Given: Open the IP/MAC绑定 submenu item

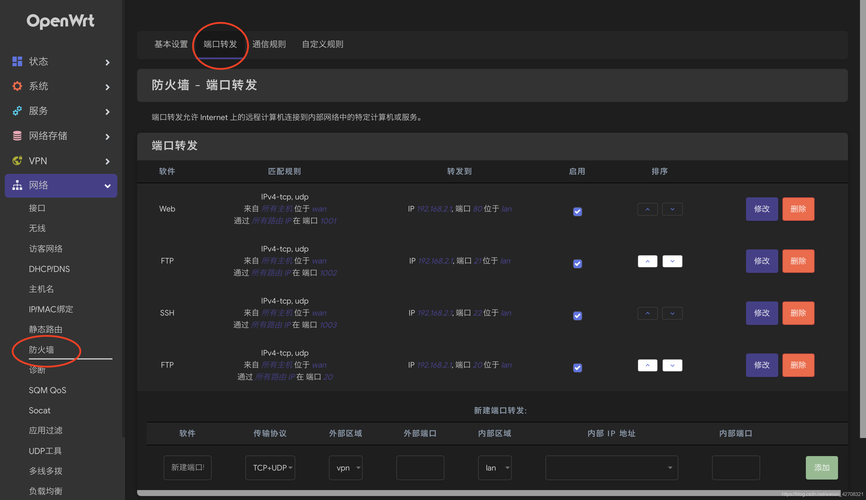Looking at the screenshot, I should (x=51, y=309).
